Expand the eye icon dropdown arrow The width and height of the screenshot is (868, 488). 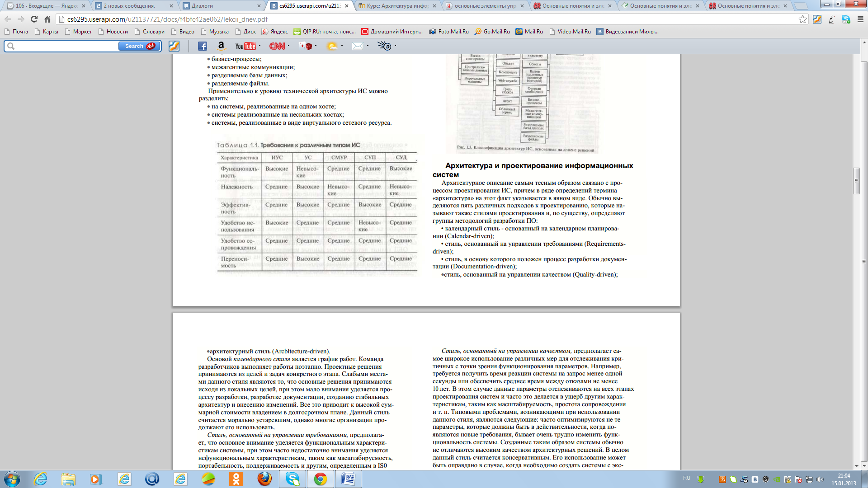(395, 46)
